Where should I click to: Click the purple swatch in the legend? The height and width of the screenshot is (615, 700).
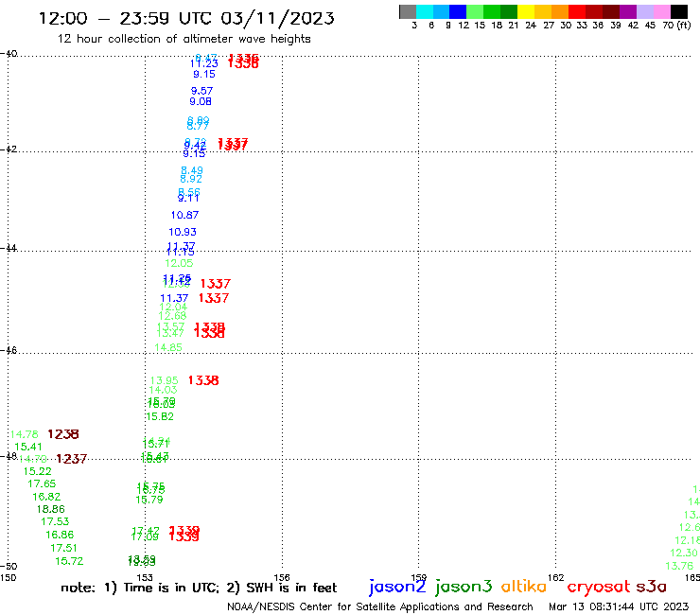coord(628,11)
